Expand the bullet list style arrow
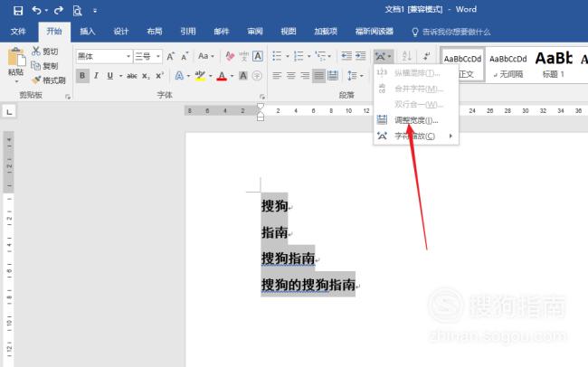The image size is (588, 367). (x=288, y=57)
